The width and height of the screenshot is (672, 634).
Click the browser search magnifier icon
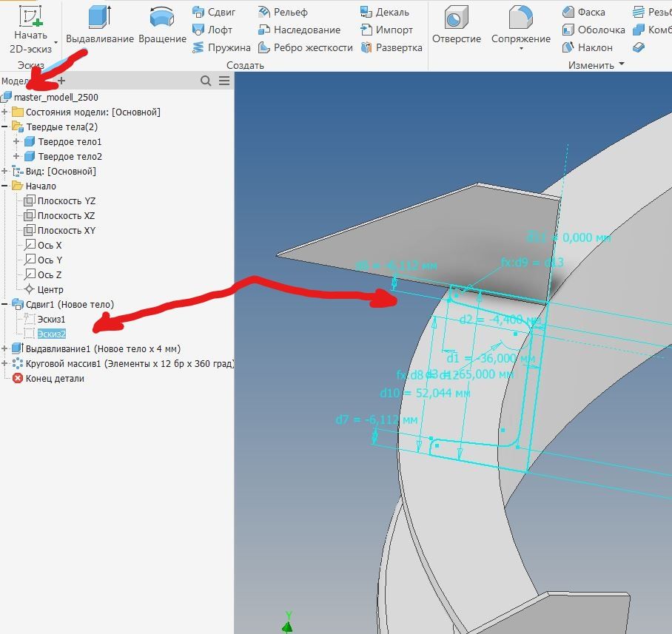click(206, 81)
